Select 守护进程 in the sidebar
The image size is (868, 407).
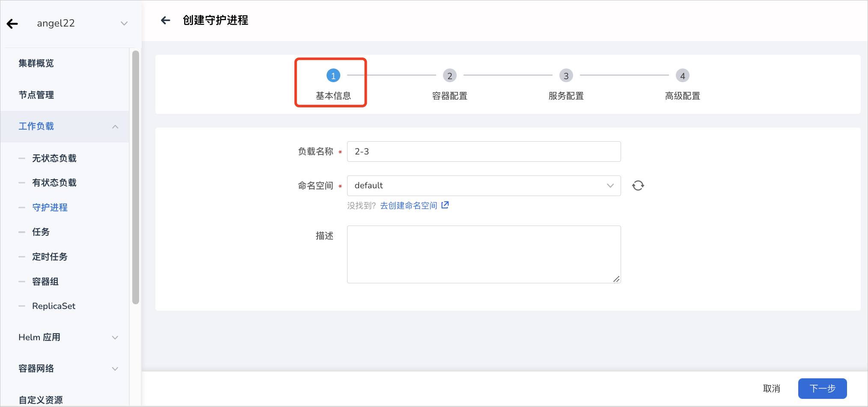[50, 208]
